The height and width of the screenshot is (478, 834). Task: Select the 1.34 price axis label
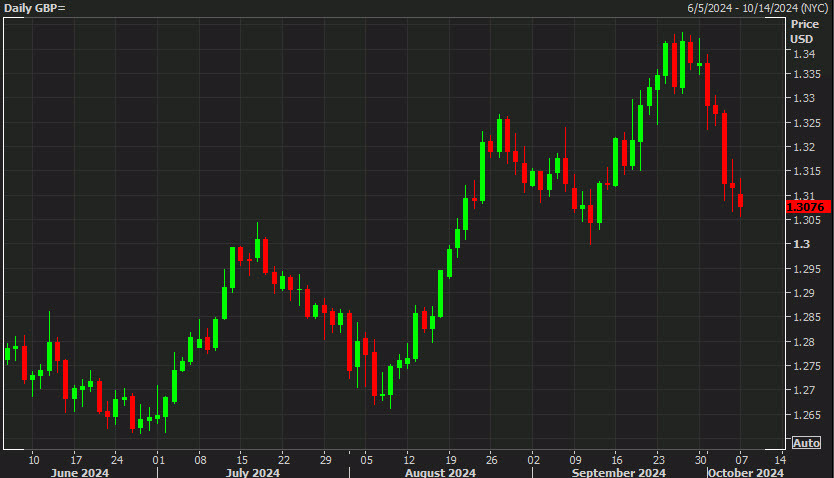pyautogui.click(x=804, y=54)
